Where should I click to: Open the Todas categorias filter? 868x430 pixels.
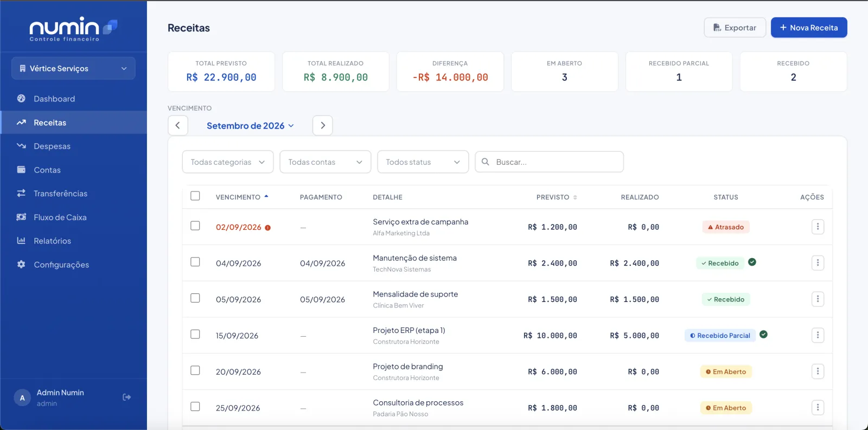point(228,162)
